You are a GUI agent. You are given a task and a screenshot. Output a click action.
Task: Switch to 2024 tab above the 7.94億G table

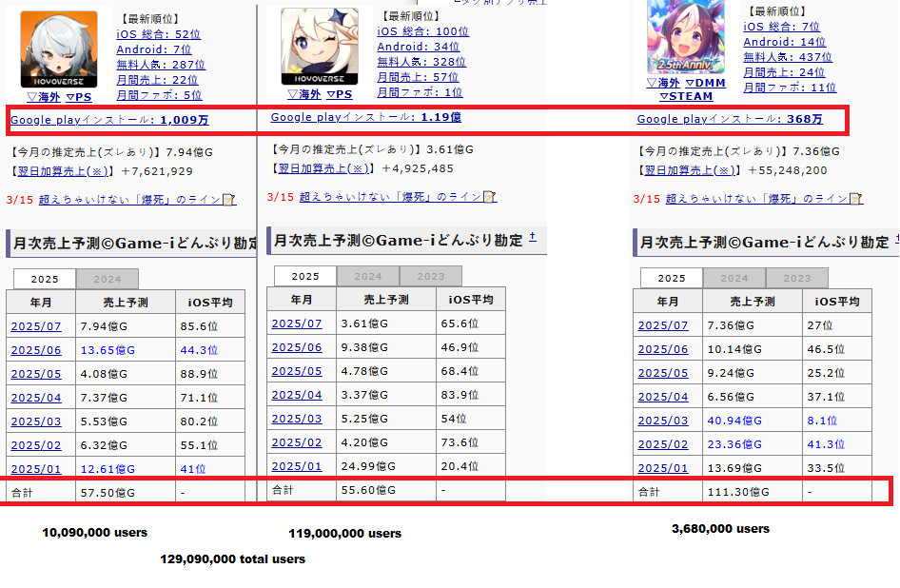point(108,280)
